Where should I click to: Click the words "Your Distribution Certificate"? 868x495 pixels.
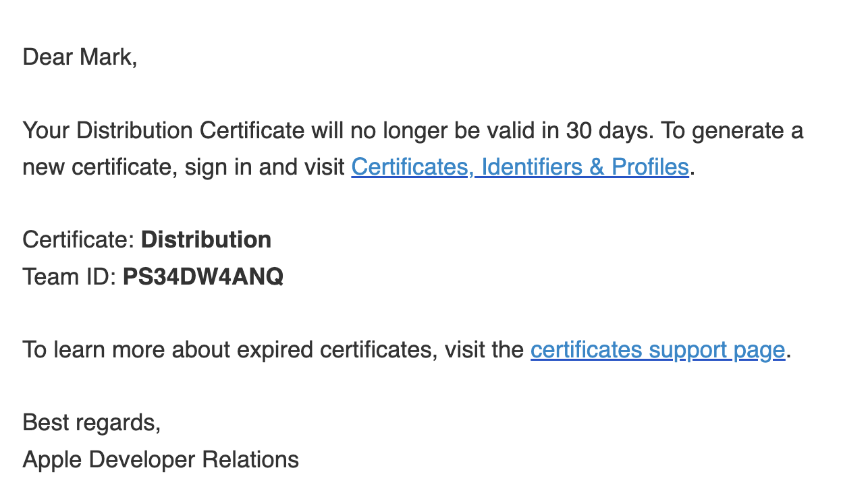point(163,130)
